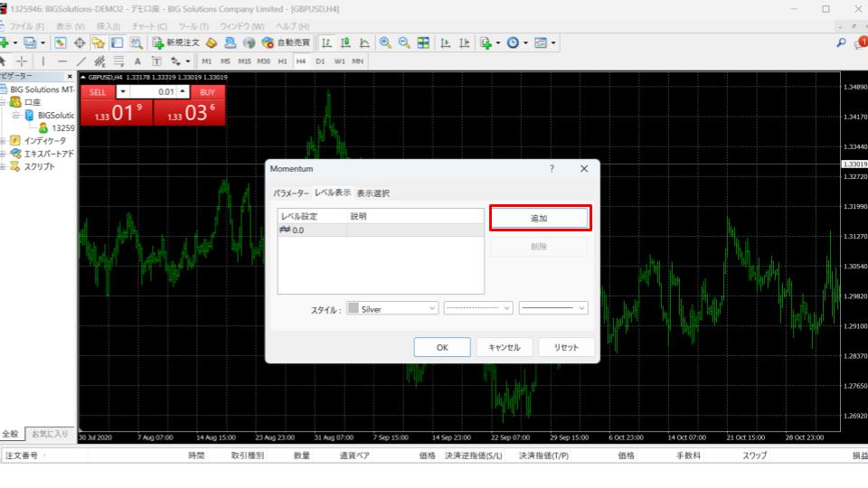Click リセット in the Momentum dialog
Screen dimensions: 868x488
tap(566, 347)
